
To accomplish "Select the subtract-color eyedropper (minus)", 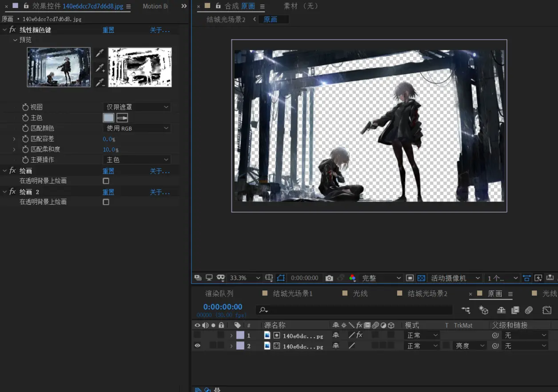I will [100, 82].
